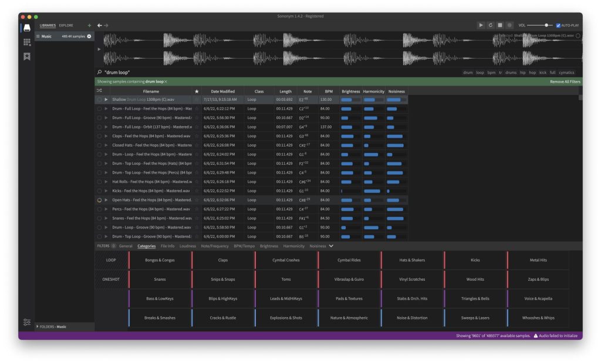Open preferences sliders icon at bottom left
601x364 pixels.
[27, 322]
